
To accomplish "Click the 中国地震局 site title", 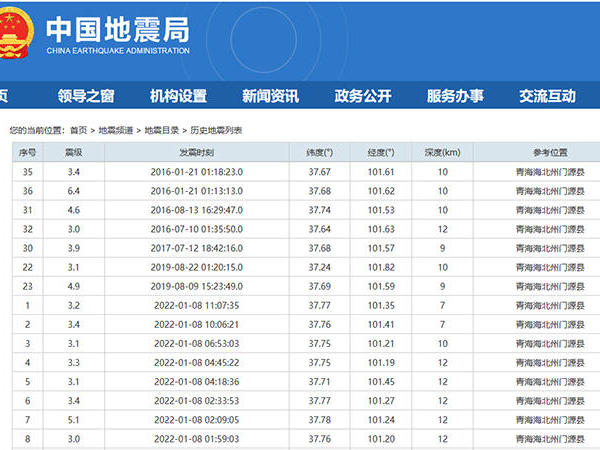I will (117, 28).
